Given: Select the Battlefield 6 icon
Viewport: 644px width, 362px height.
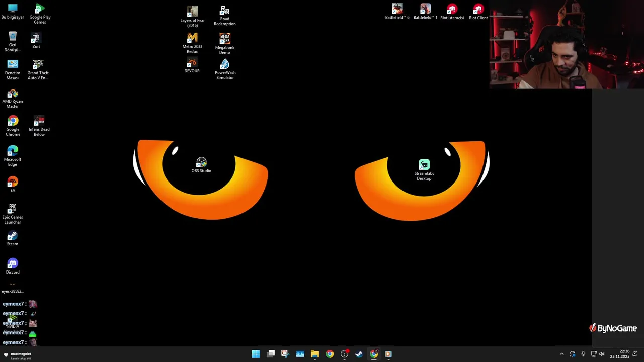Looking at the screenshot, I should 397,12.
